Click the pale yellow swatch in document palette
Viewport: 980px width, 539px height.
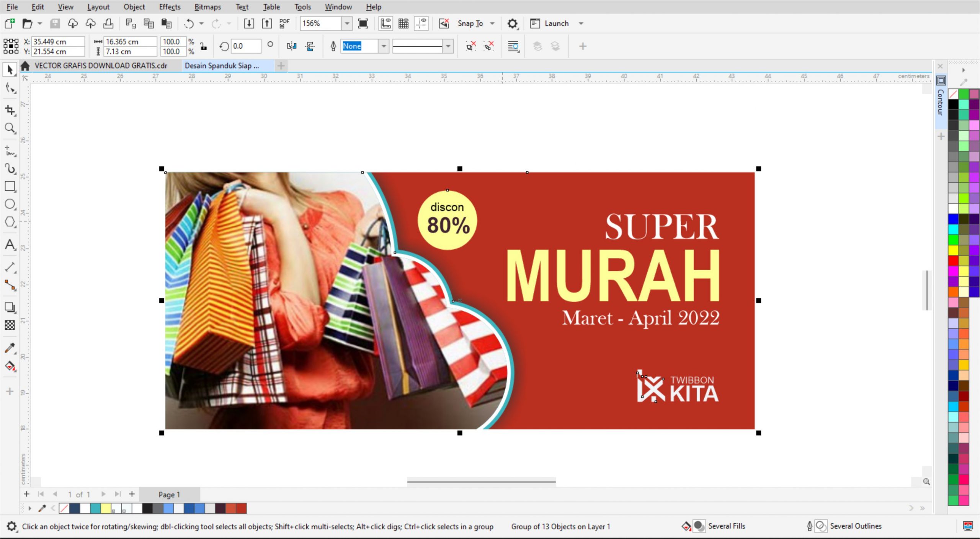[106, 508]
